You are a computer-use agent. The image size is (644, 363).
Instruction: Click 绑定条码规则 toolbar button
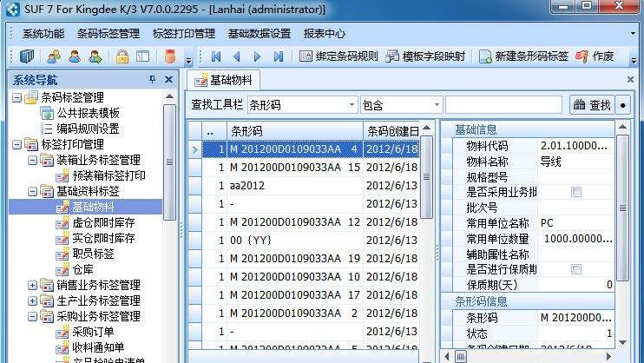[x=338, y=56]
